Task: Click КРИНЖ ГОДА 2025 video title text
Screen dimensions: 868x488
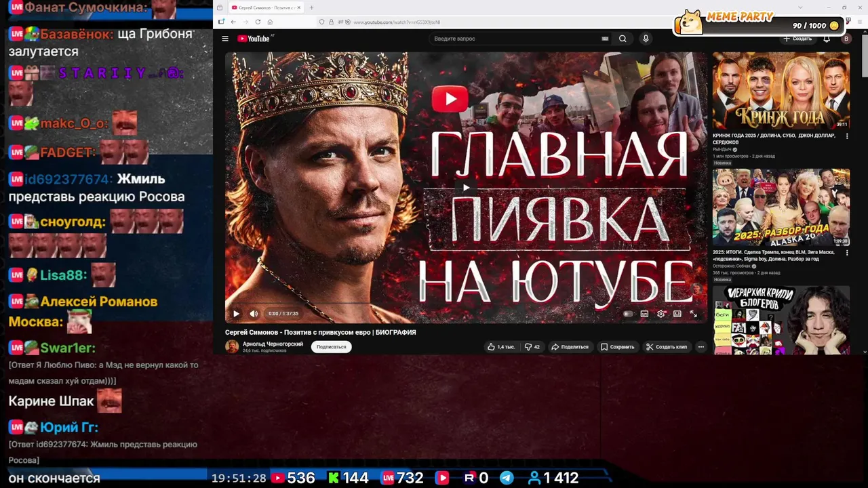Action: [x=774, y=138]
